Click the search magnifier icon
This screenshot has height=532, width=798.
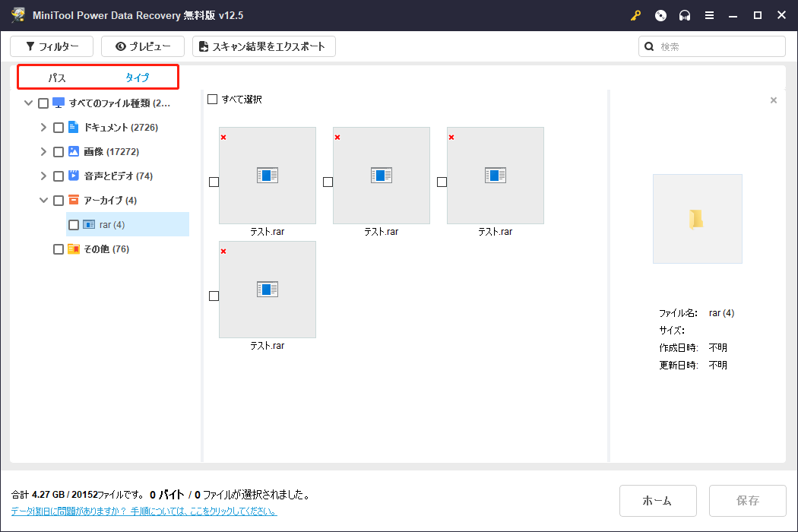649,46
